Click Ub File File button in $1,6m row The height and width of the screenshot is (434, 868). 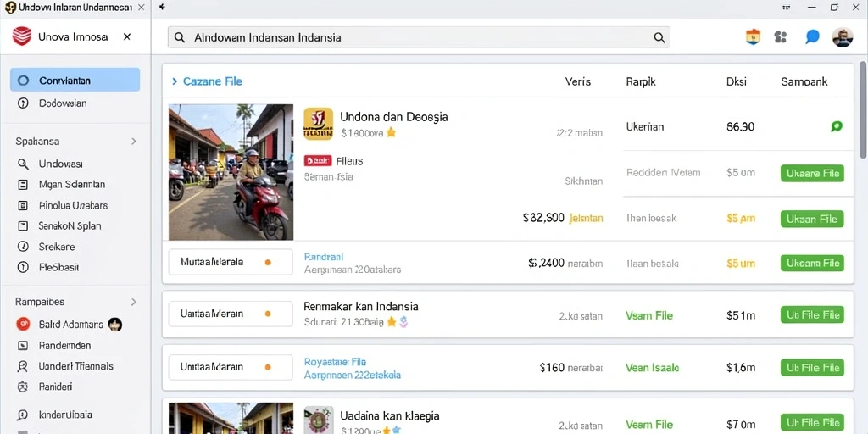(812, 368)
